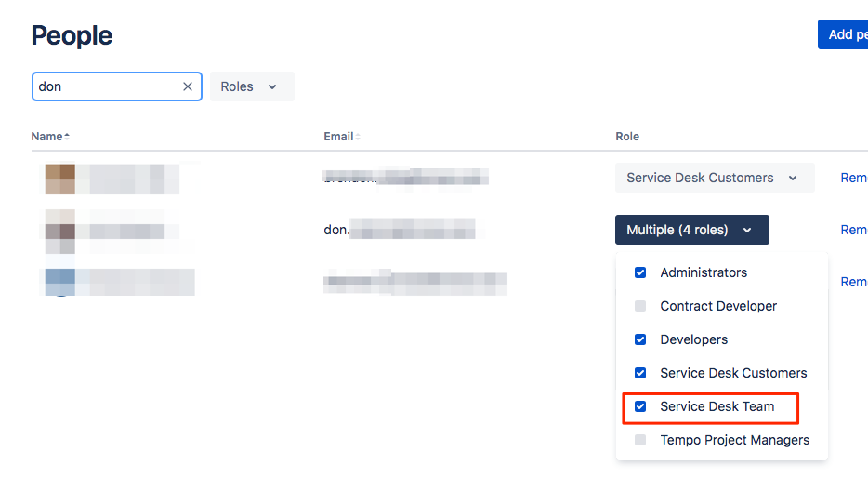This screenshot has width=868, height=478.
Task: Click the first user's avatar thumbnail
Action: coord(59,179)
